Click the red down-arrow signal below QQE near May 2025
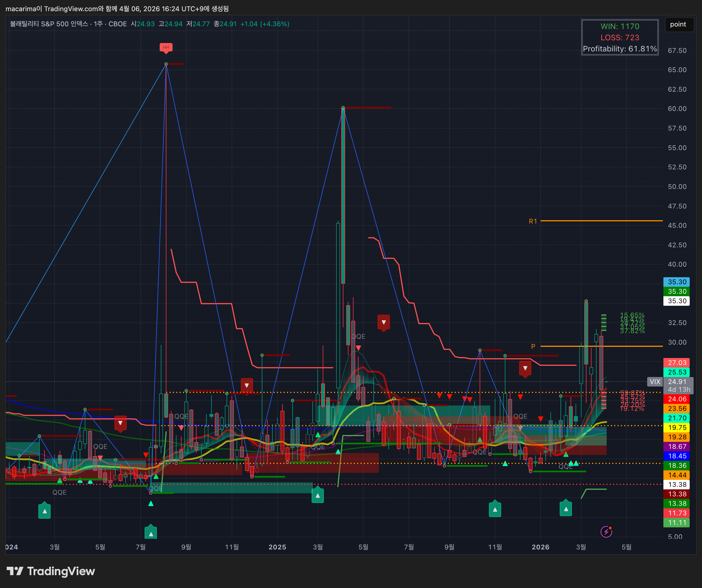Image resolution: width=702 pixels, height=588 pixels. (x=358, y=348)
